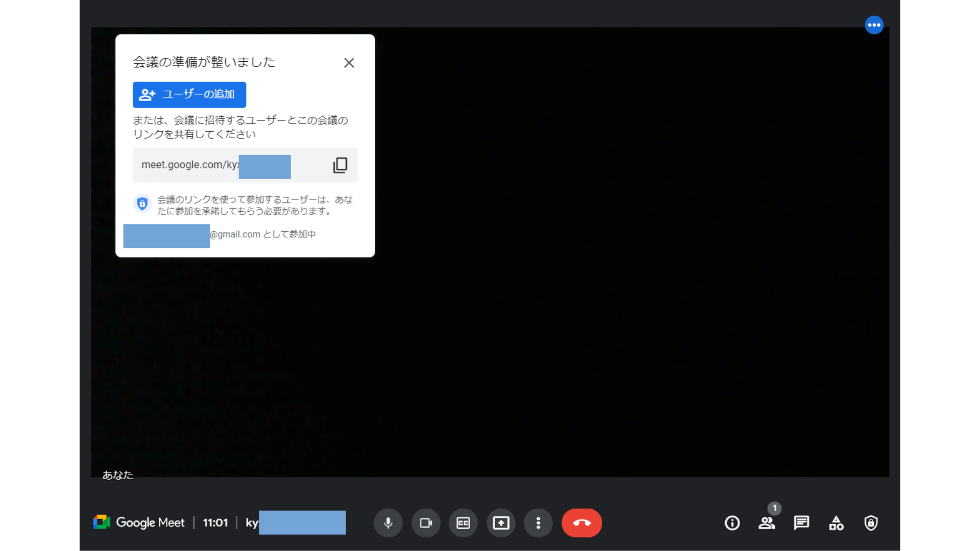Enable closed captions
Image resolution: width=980 pixels, height=551 pixels.
[463, 523]
